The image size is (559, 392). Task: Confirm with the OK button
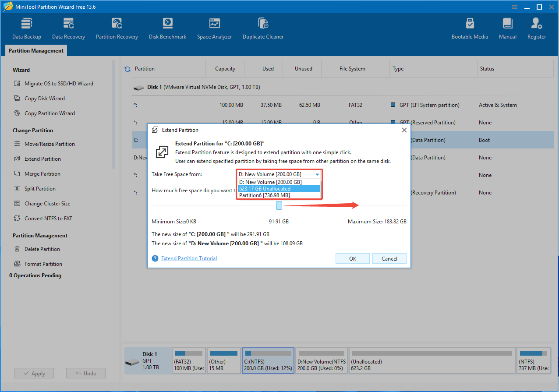[x=353, y=258]
